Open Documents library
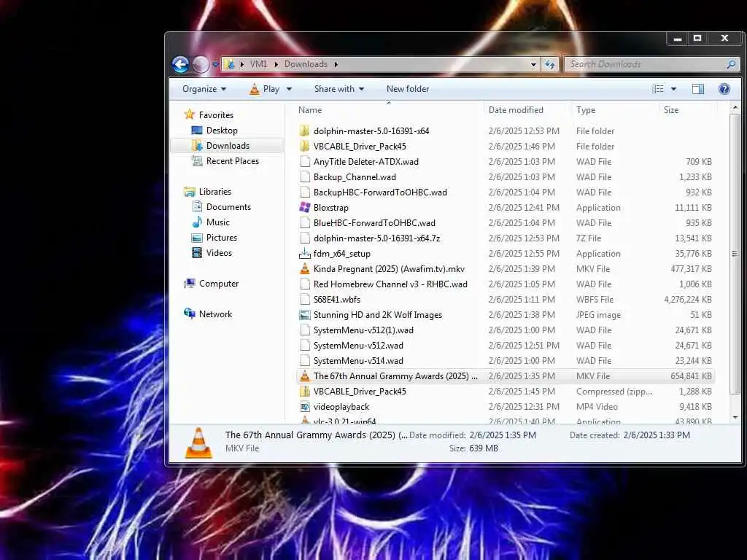The height and width of the screenshot is (560, 747). [228, 206]
